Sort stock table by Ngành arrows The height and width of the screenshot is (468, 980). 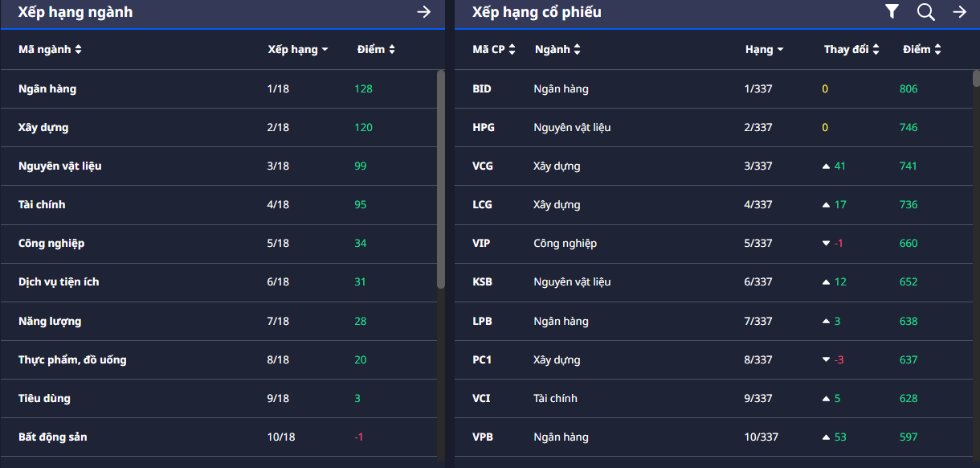[x=577, y=50]
